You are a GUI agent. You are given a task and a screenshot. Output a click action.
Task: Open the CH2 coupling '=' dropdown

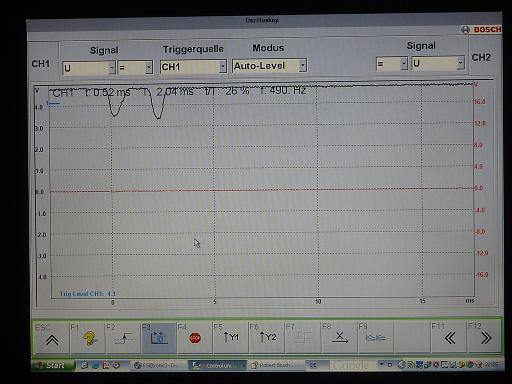click(x=392, y=63)
